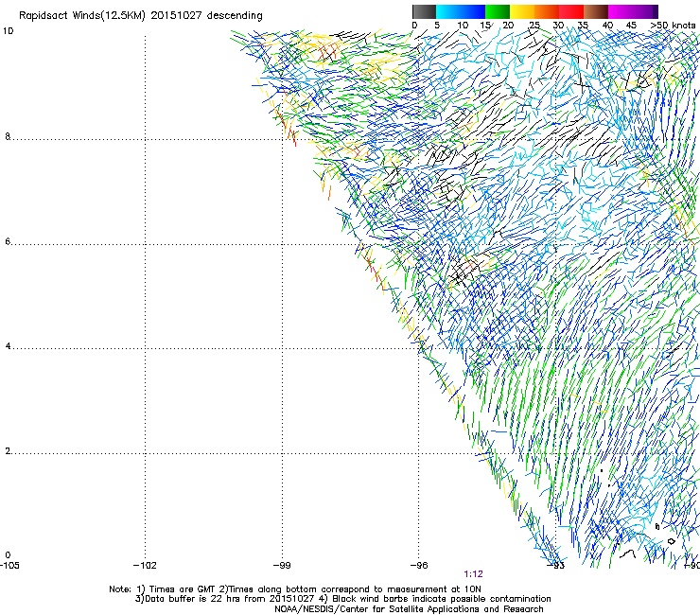Click the yellow 20-25 knots legend swatch

coord(522,11)
